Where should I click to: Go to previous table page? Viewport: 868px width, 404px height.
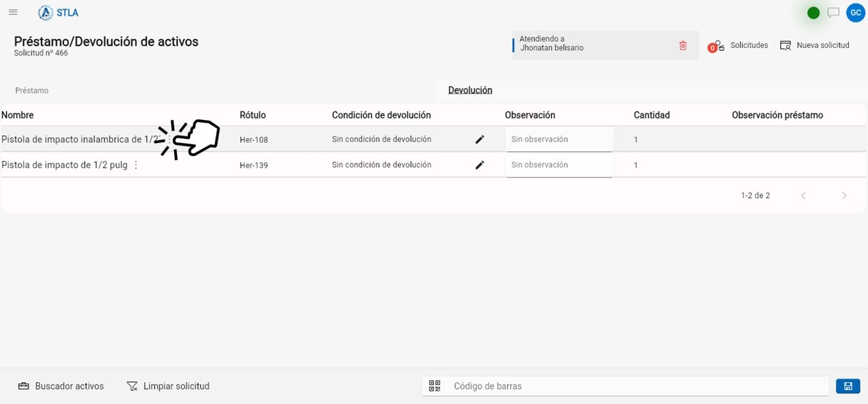tap(804, 195)
